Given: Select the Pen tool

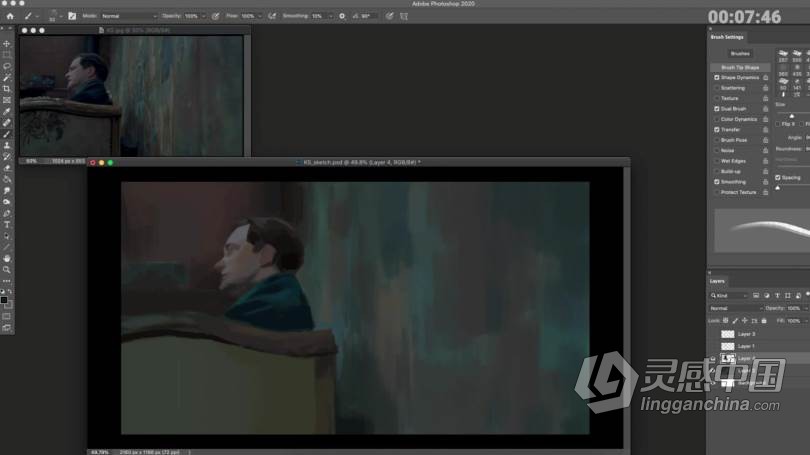Looking at the screenshot, I should click(7, 213).
